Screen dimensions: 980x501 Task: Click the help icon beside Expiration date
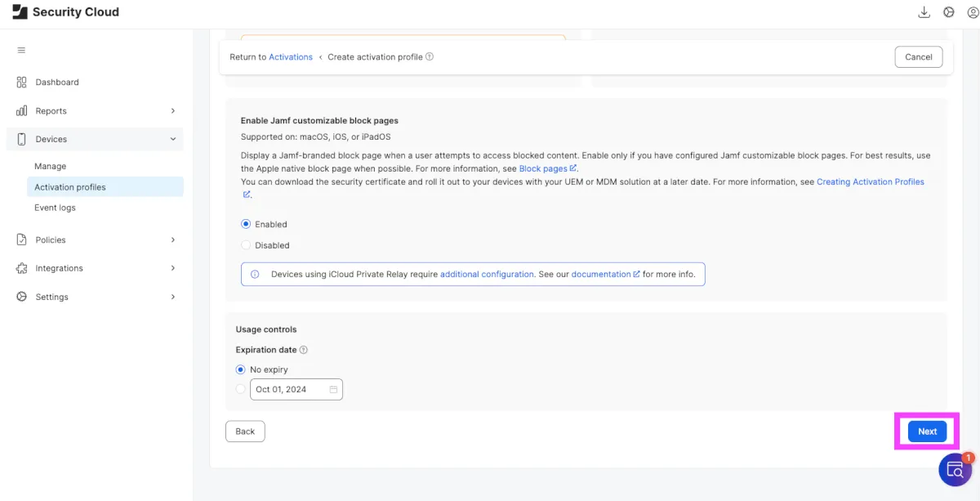(304, 350)
